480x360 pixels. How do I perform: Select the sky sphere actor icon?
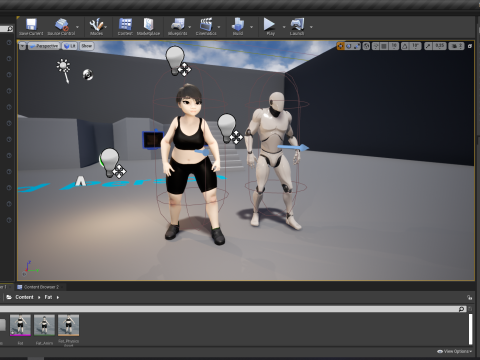pos(88,75)
